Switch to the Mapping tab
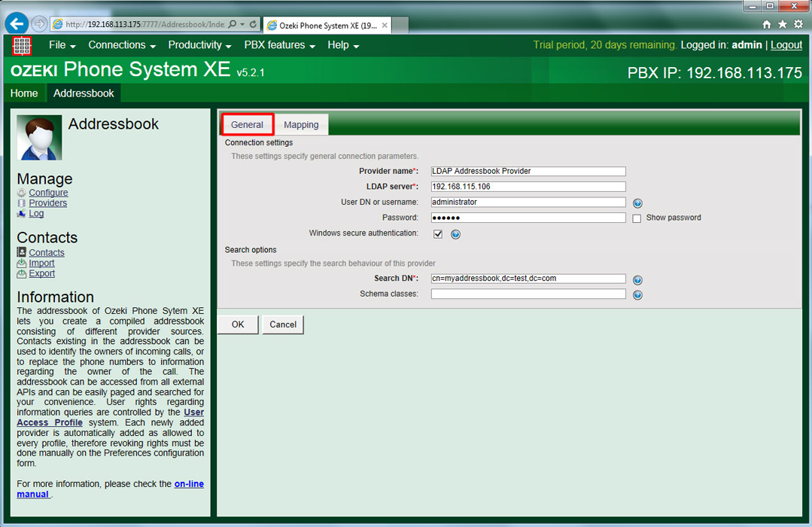 (301, 124)
